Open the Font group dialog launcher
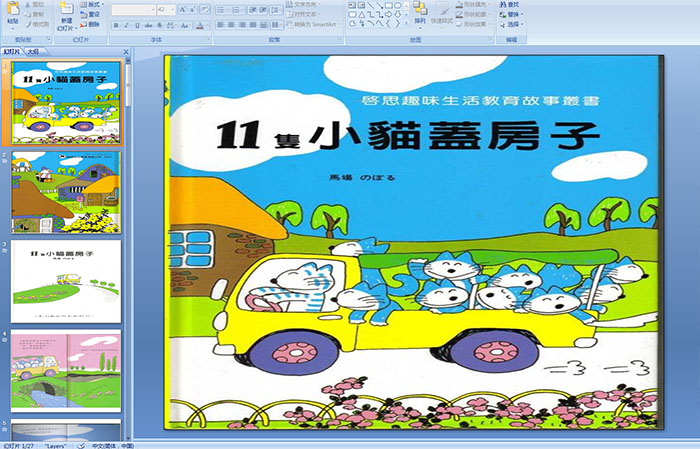The height and width of the screenshot is (449, 700). pyautogui.click(x=208, y=39)
